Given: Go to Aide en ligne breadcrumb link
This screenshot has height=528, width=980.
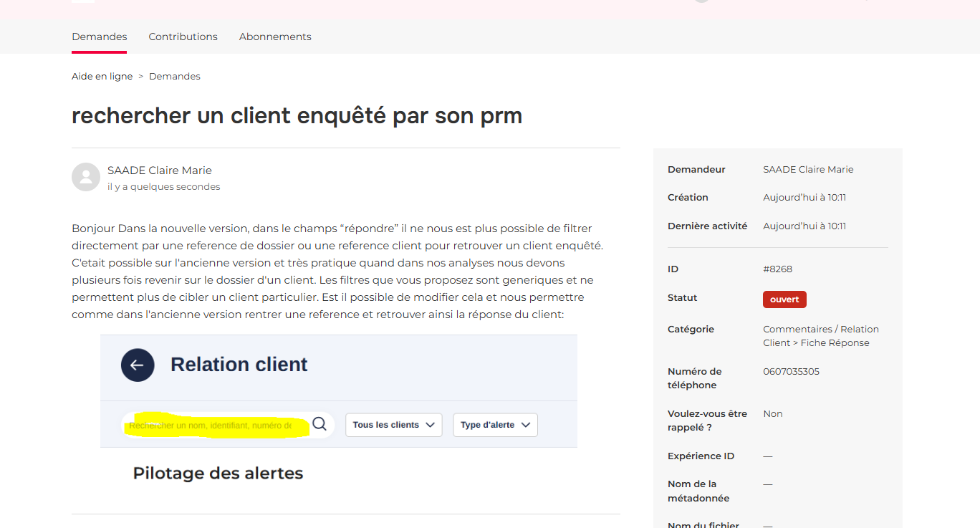Looking at the screenshot, I should pyautogui.click(x=102, y=77).
